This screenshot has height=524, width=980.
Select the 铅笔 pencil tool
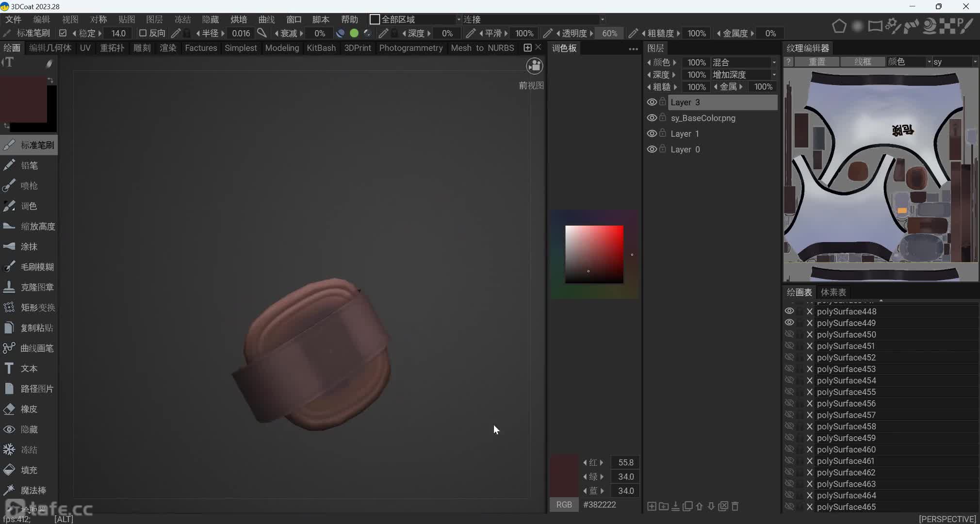click(x=29, y=165)
